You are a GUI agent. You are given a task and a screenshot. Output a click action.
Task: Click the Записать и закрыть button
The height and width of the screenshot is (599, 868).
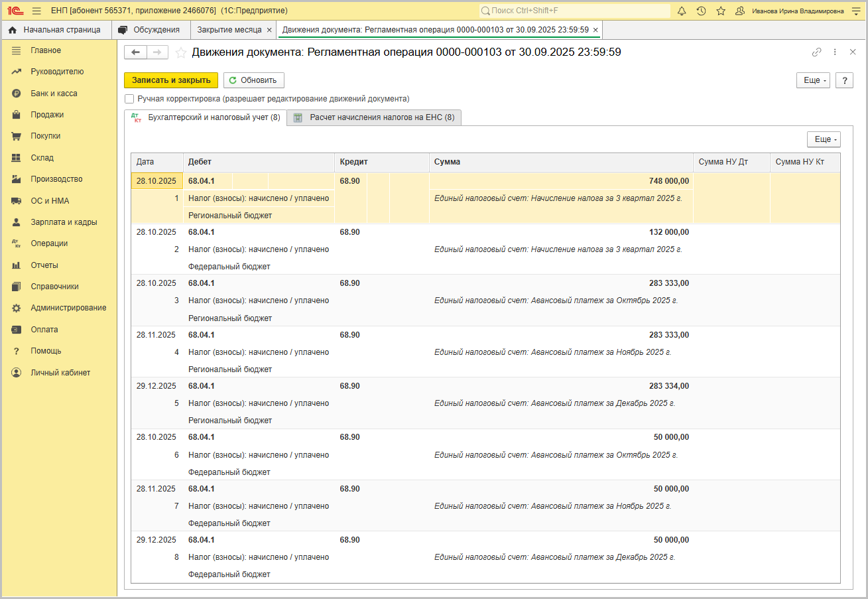tap(171, 80)
